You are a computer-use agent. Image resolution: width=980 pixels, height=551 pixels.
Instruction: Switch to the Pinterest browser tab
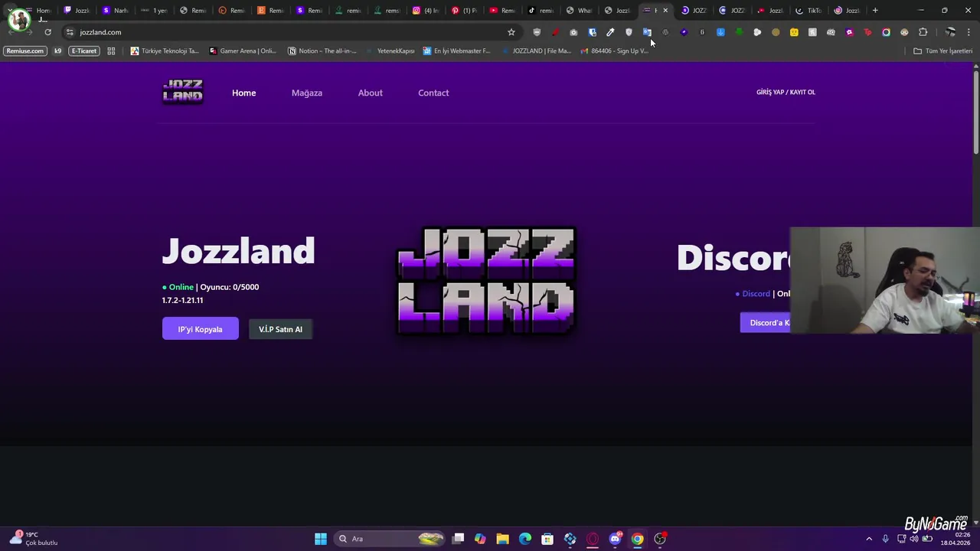pyautogui.click(x=465, y=11)
